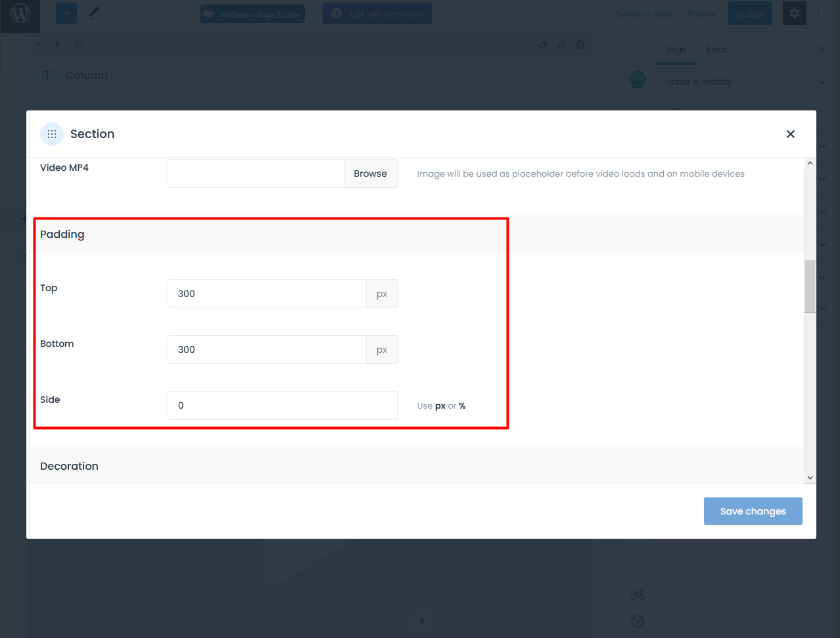Click the Top padding field showing 300

point(267,294)
